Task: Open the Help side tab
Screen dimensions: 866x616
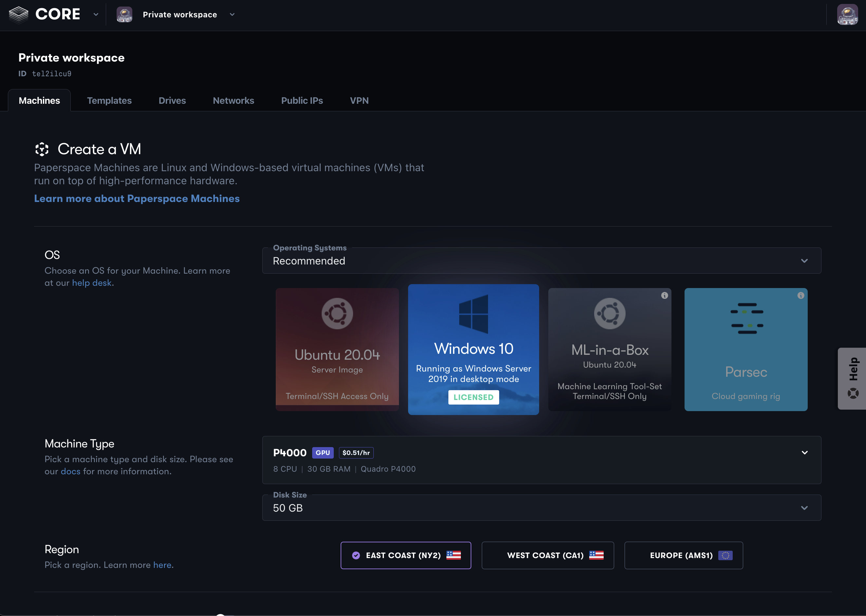Action: 852,379
